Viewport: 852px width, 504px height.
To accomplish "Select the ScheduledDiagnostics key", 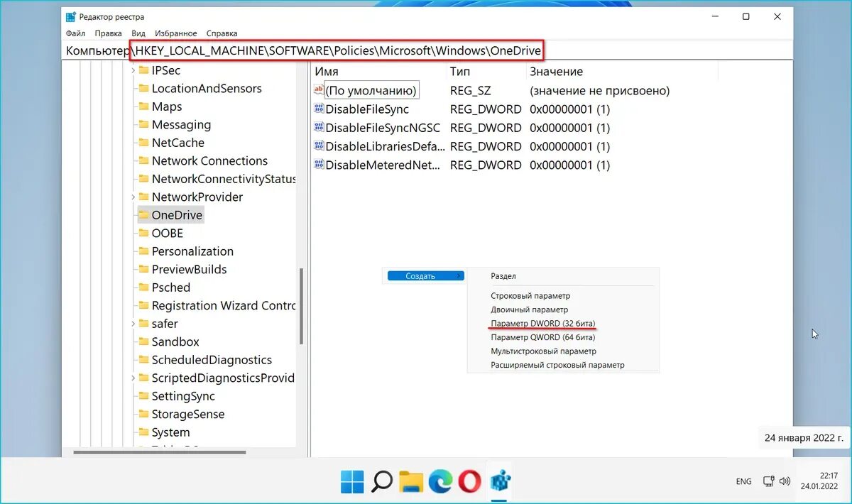I will 212,360.
